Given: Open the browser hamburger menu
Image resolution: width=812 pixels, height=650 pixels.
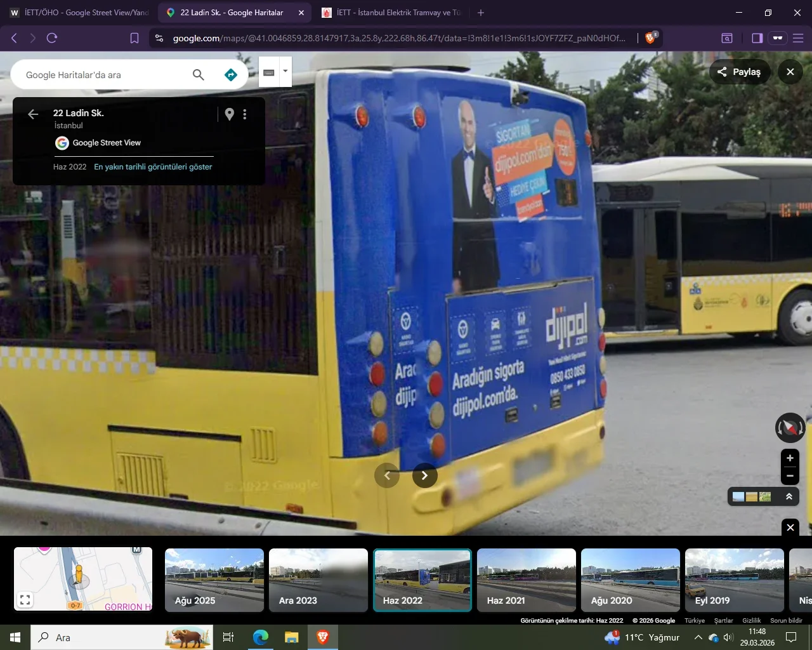Looking at the screenshot, I should (798, 38).
